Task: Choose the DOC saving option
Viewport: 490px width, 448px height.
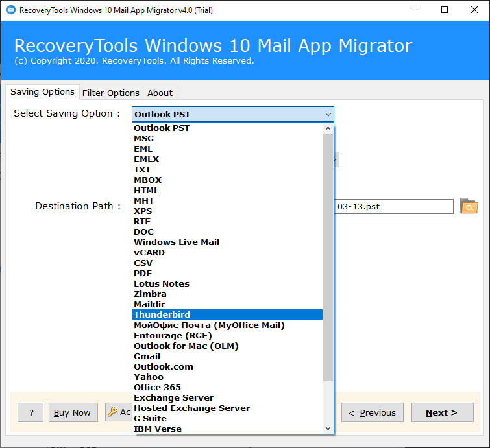Action: 228,231
